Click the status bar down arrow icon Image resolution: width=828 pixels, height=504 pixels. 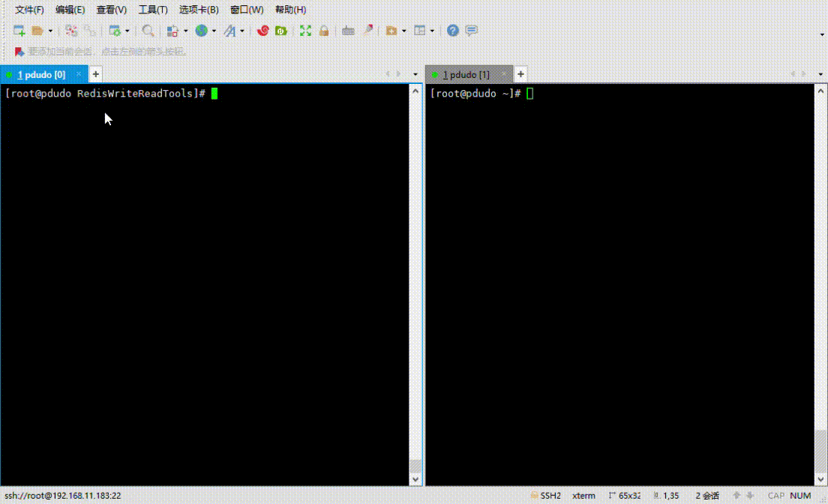(750, 496)
